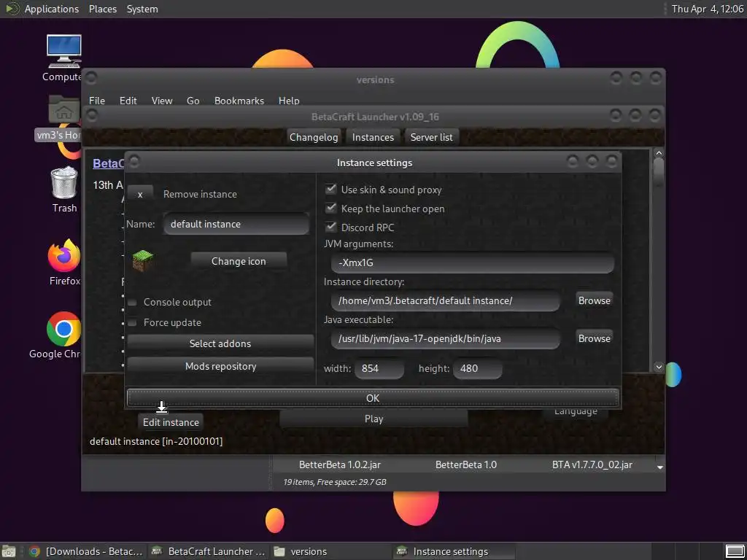This screenshot has width=747, height=560.
Task: Open the Trash desktop icon
Action: point(64,182)
